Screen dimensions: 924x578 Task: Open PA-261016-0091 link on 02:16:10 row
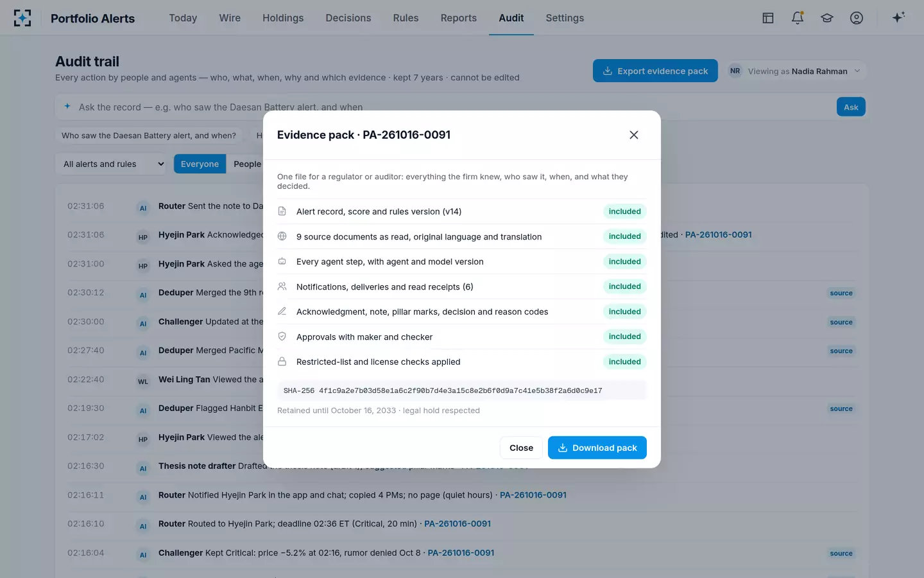pos(458,524)
